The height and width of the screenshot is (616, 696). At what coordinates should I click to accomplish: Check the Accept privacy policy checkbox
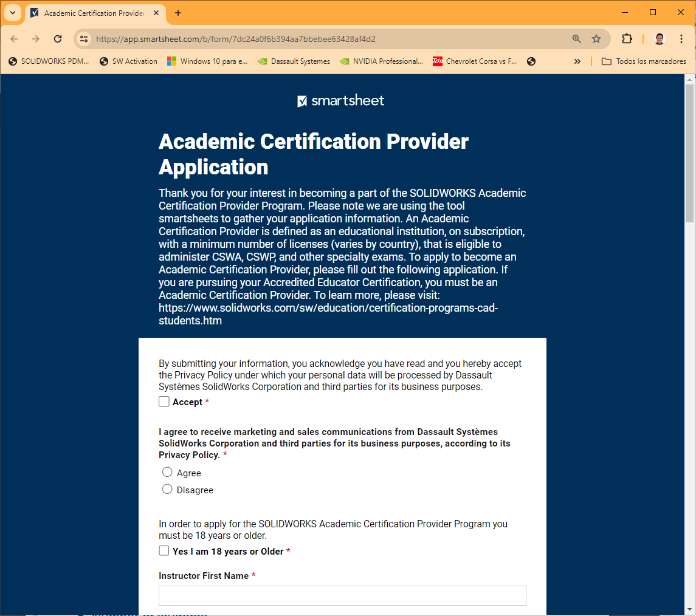click(164, 402)
